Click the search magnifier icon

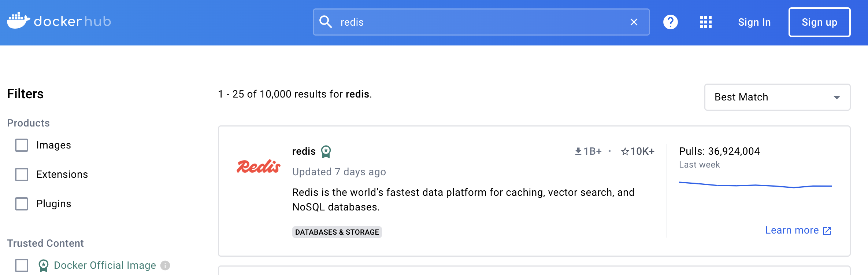(x=326, y=22)
